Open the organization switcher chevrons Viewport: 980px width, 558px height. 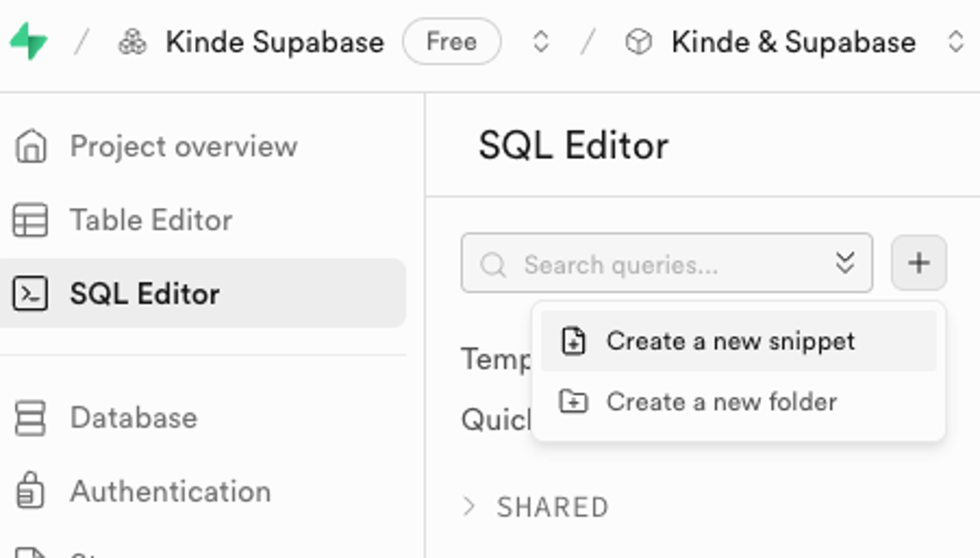[x=541, y=42]
